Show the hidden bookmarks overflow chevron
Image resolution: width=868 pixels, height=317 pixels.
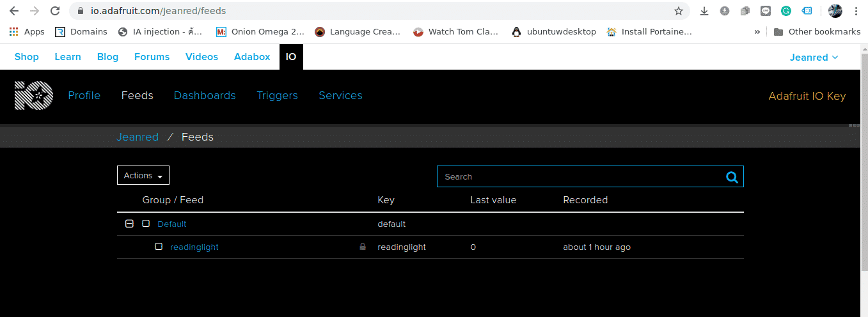coord(757,31)
